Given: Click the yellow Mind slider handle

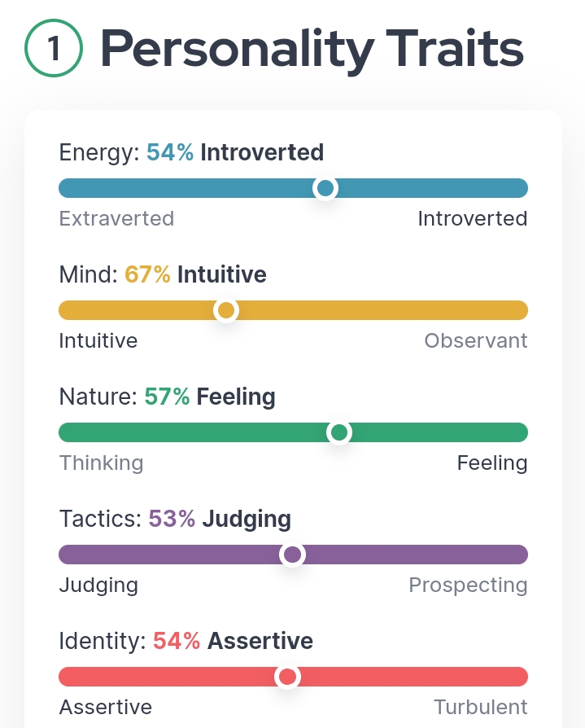Looking at the screenshot, I should [226, 310].
